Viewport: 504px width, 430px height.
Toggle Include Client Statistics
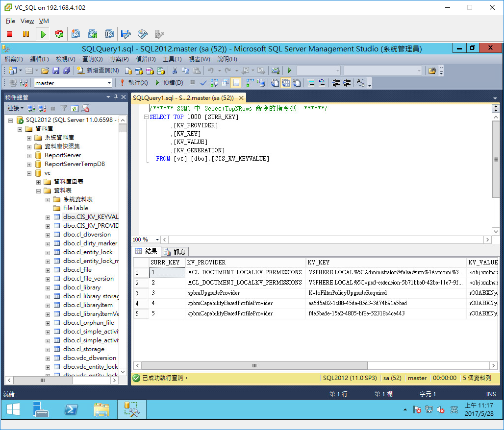coord(261,83)
